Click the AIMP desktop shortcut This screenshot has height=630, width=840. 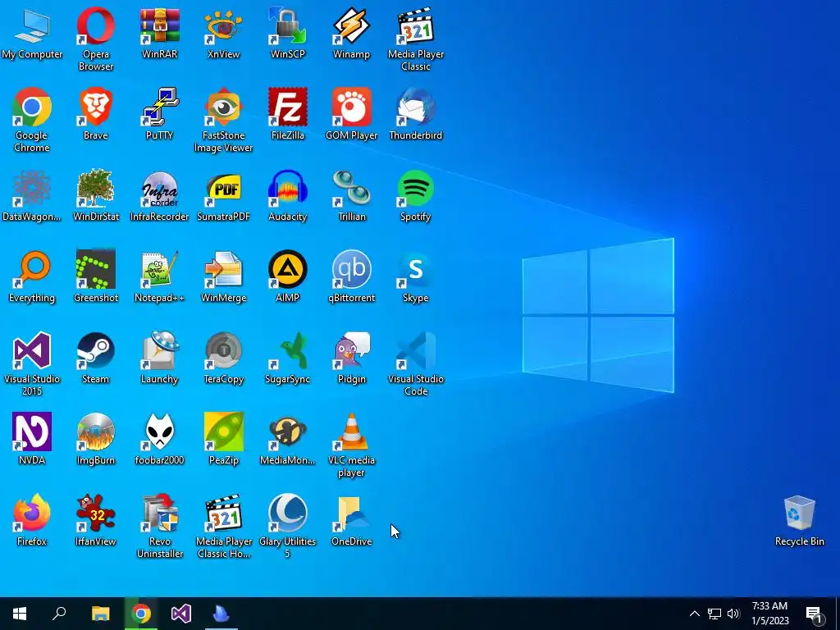pyautogui.click(x=288, y=277)
